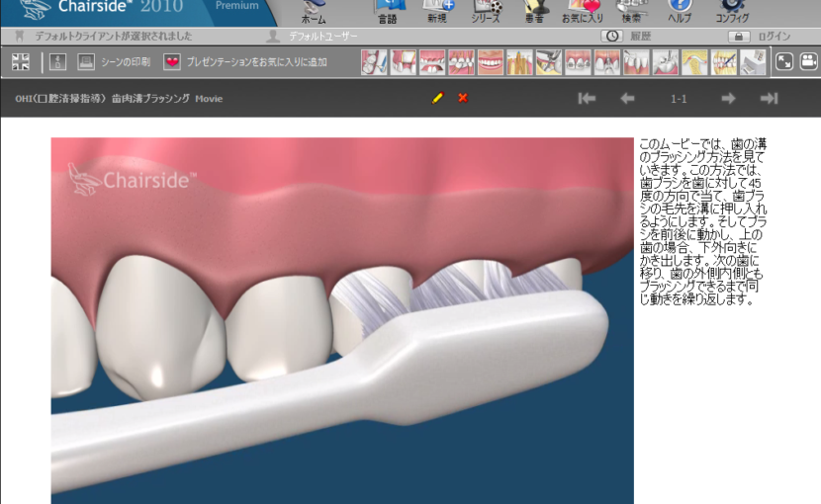Click デフォルトクライアントが選択されました status text
This screenshot has height=504, width=821.
(114, 37)
